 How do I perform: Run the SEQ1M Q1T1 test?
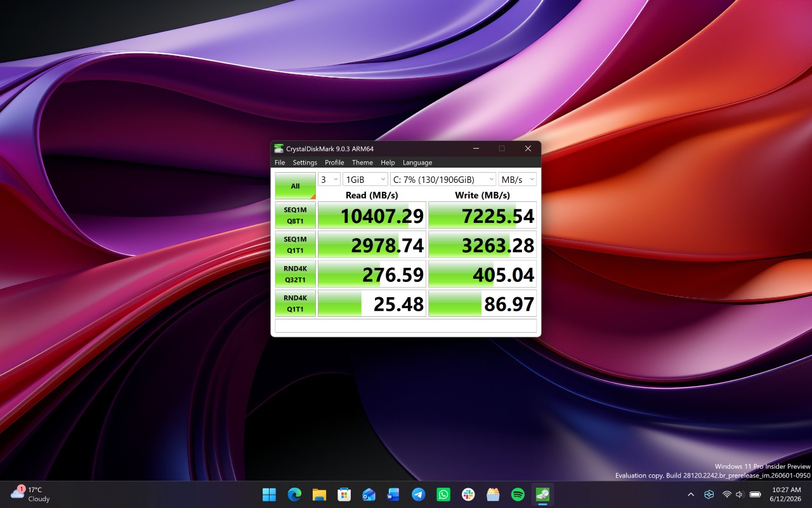pyautogui.click(x=295, y=244)
